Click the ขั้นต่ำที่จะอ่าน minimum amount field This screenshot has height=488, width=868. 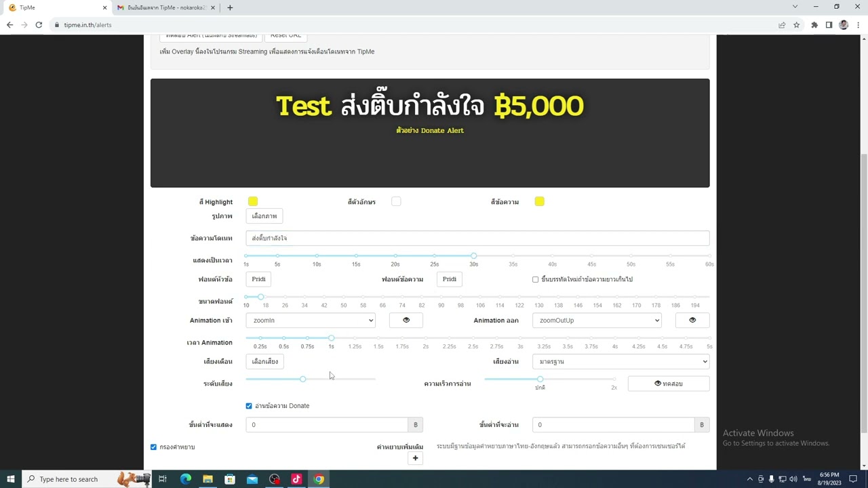pyautogui.click(x=613, y=425)
